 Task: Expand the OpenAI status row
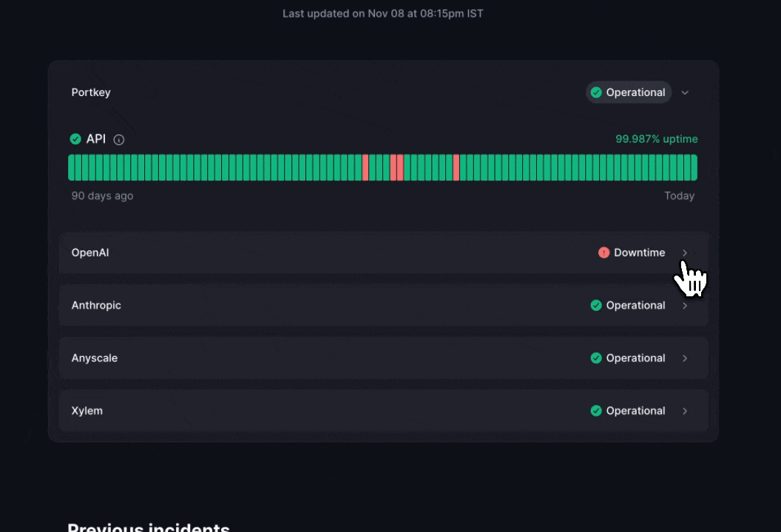pos(685,253)
